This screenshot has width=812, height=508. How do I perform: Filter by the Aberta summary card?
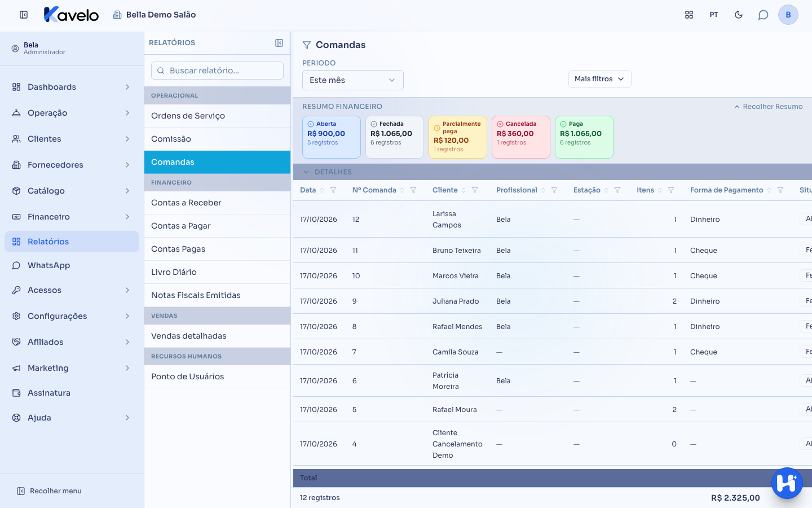[332, 137]
